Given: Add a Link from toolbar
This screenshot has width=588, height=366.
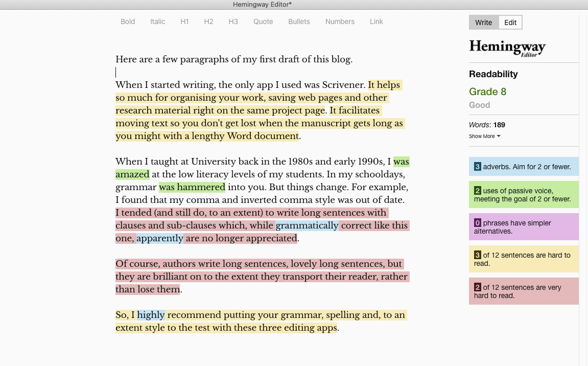Looking at the screenshot, I should coord(377,21).
